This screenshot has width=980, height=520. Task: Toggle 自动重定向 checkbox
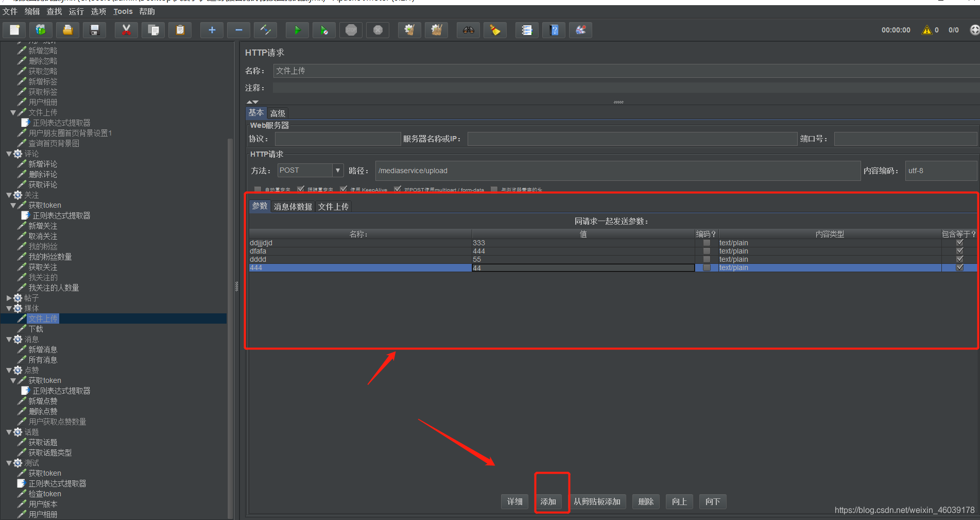click(257, 189)
